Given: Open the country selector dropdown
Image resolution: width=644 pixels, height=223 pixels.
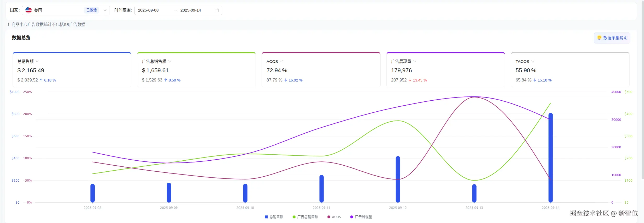Looking at the screenshot, I should click(105, 10).
